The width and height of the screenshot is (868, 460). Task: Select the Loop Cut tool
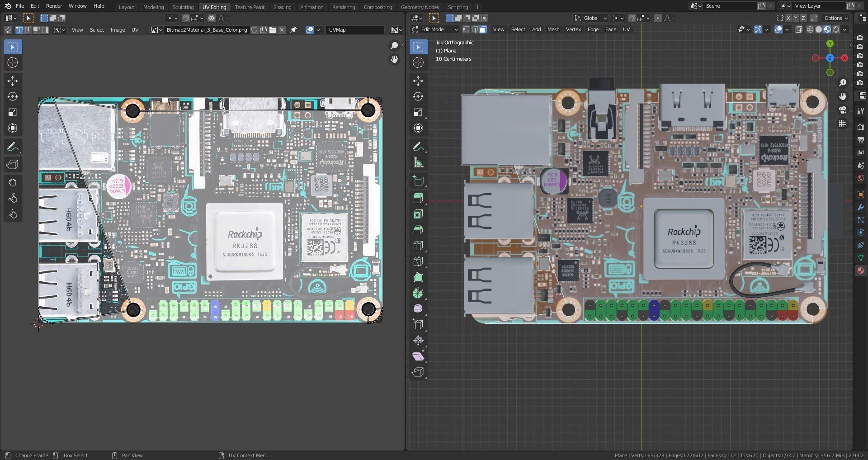(418, 246)
